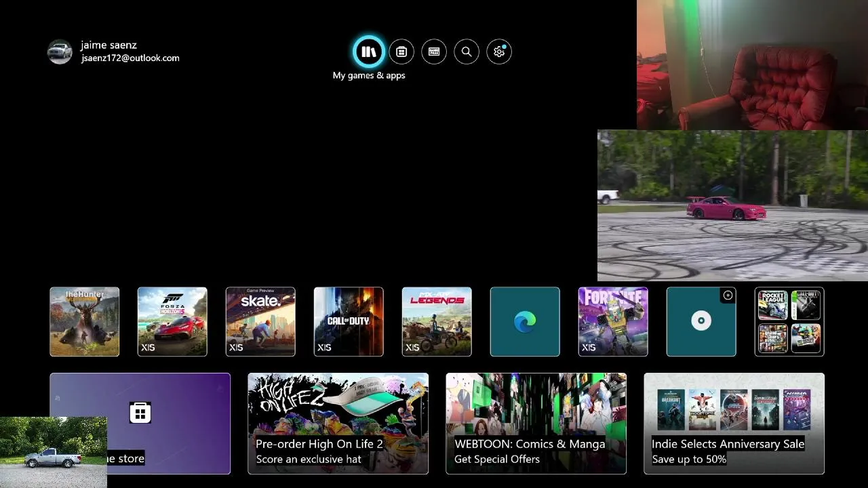Click the silver truck picture overlay

(54, 452)
